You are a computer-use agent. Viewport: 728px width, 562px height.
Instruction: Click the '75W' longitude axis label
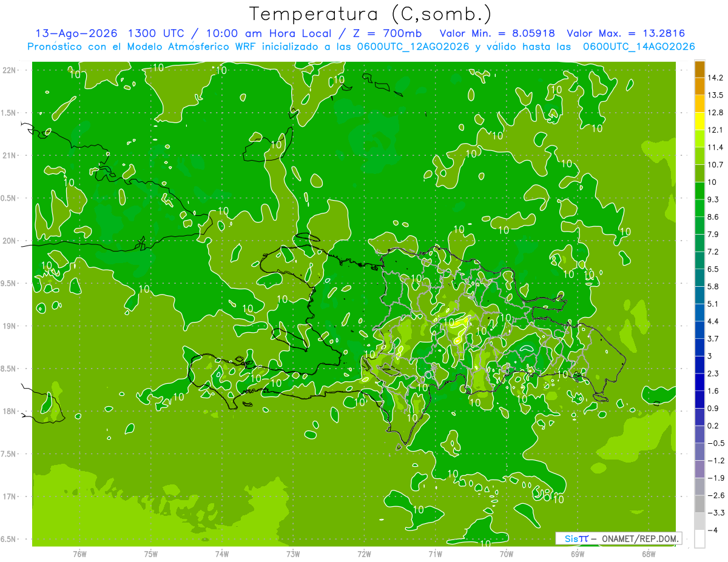pyautogui.click(x=151, y=554)
